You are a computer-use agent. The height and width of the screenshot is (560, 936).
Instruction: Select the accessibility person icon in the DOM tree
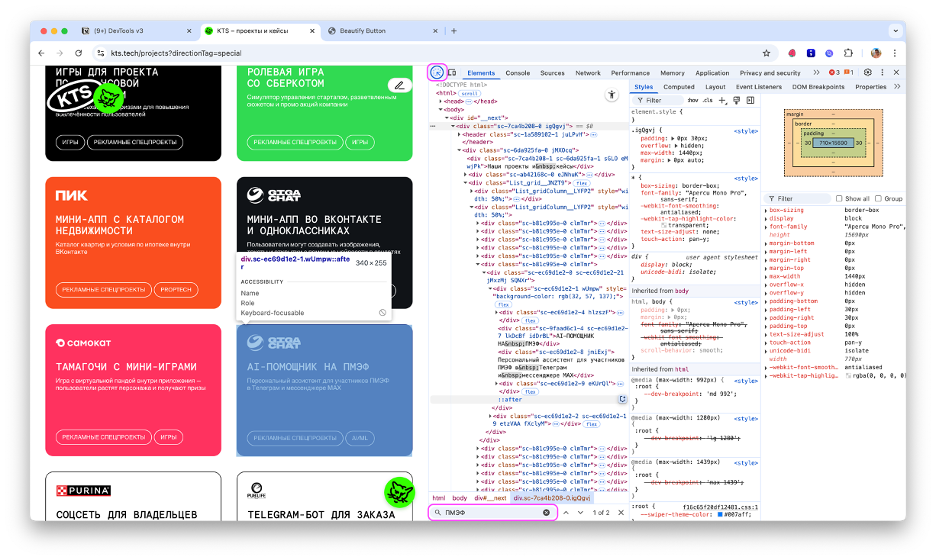click(612, 93)
